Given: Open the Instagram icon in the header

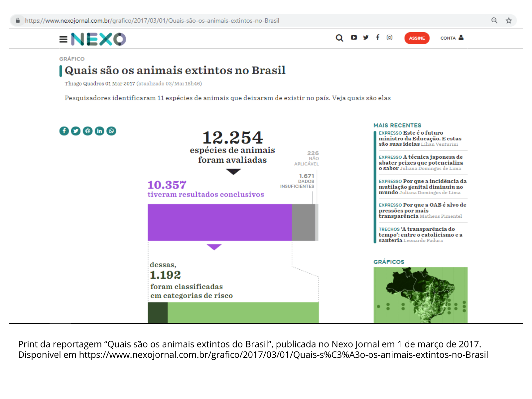Looking at the screenshot, I should click(x=389, y=38).
